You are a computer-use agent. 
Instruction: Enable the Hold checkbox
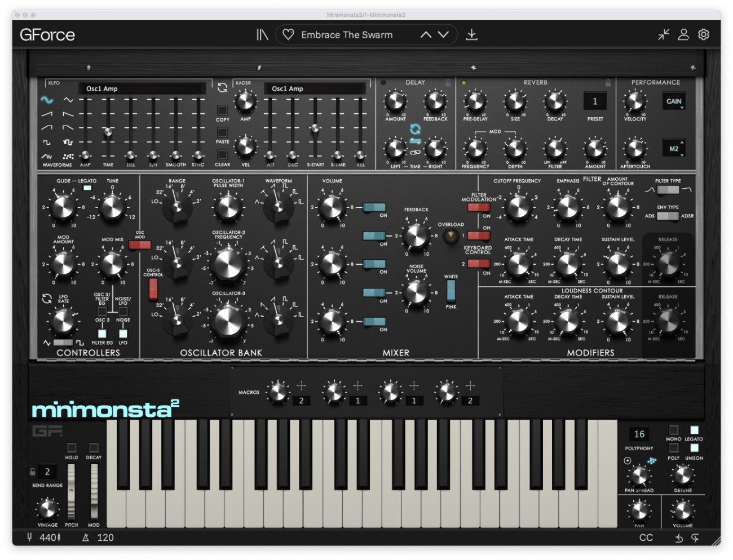pyautogui.click(x=72, y=447)
